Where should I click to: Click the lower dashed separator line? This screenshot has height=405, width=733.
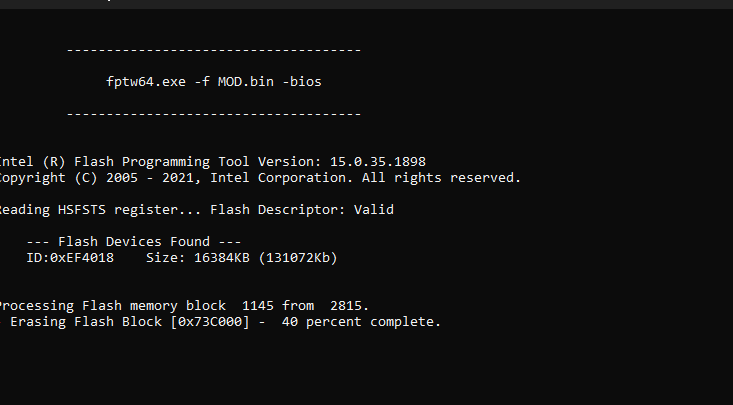click(x=214, y=114)
